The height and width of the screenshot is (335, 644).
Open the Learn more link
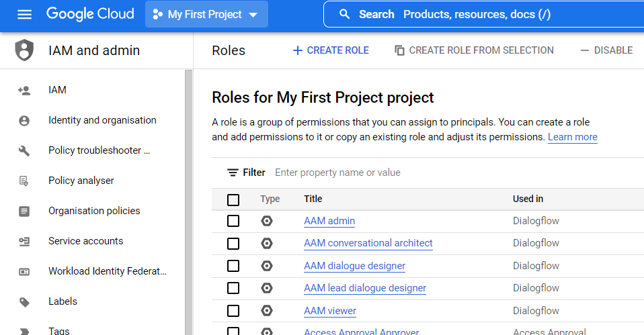point(573,137)
